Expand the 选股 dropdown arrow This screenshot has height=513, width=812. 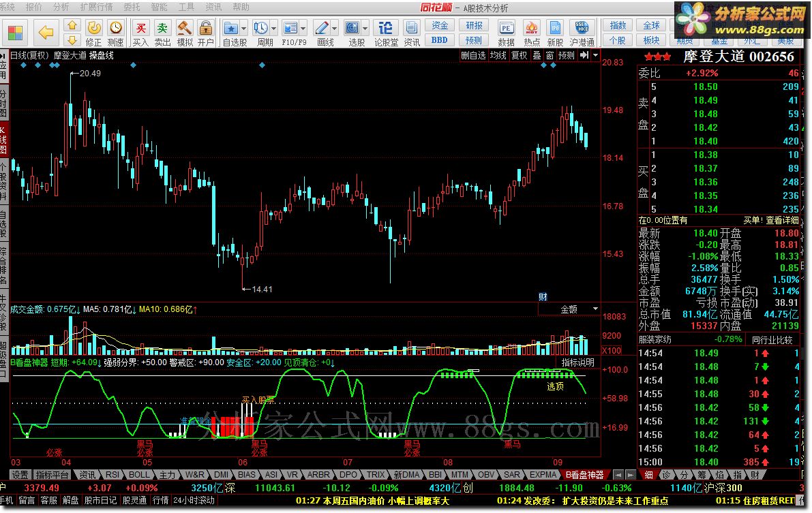(x=365, y=28)
